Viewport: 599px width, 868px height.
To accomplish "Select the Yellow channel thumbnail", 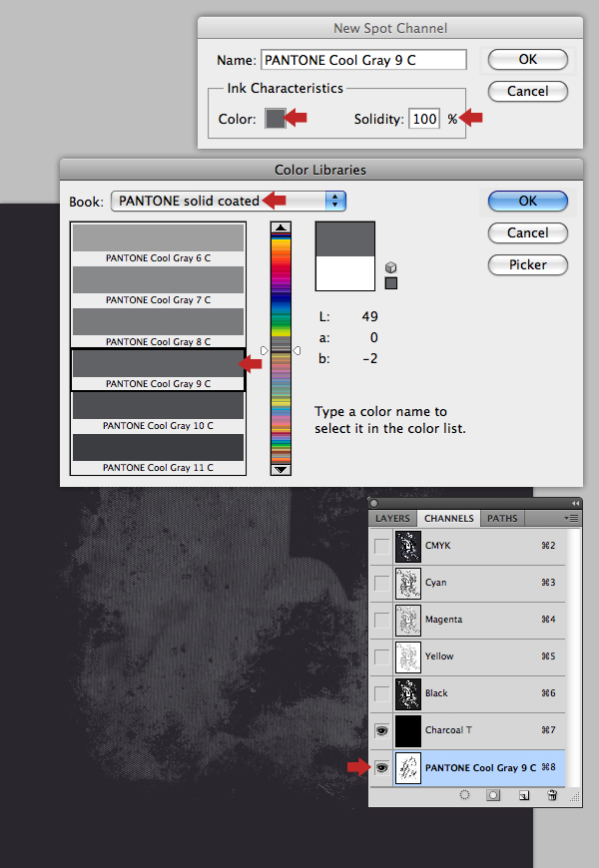I will tap(408, 656).
